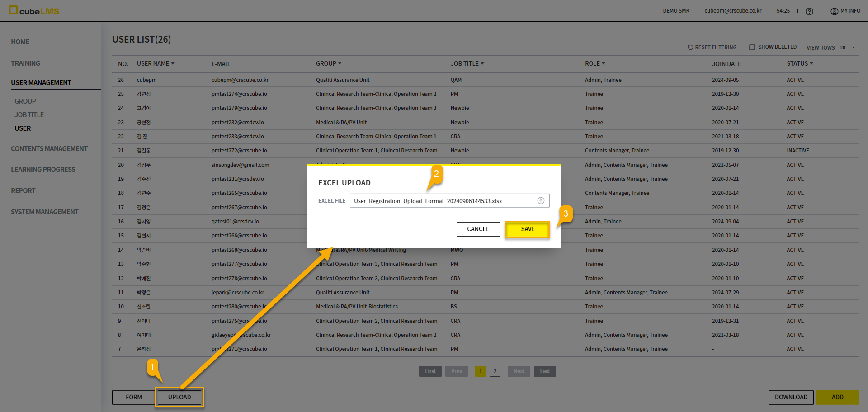Go to Contents Management in sidebar
Screen dimensions: 868x412
49,149
